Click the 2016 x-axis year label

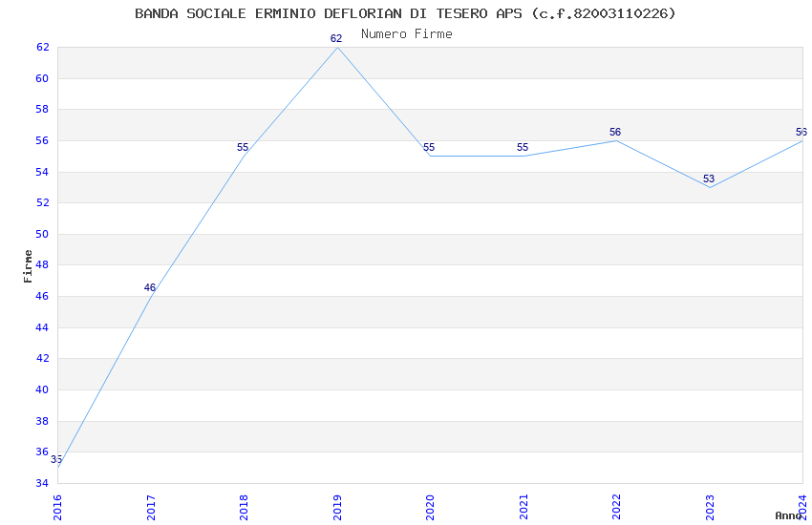click(x=57, y=507)
